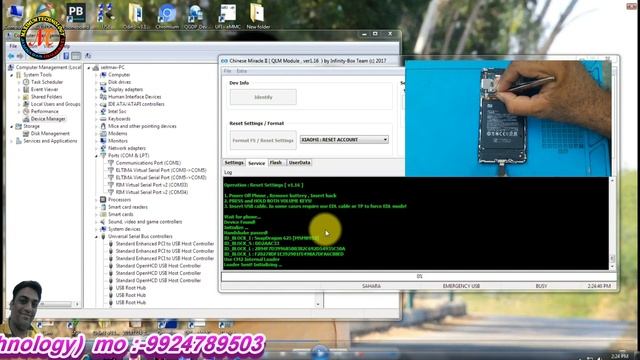Expand the Disk drives category
This screenshot has height=360, width=640.
click(x=97, y=82)
